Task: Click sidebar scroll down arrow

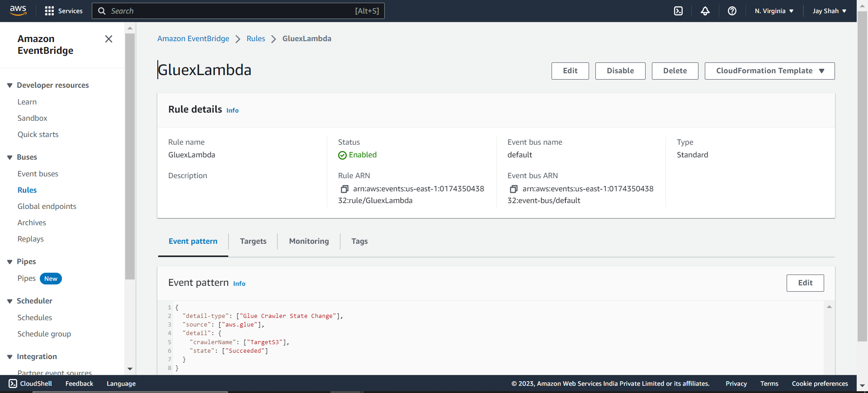Action: pyautogui.click(x=130, y=369)
